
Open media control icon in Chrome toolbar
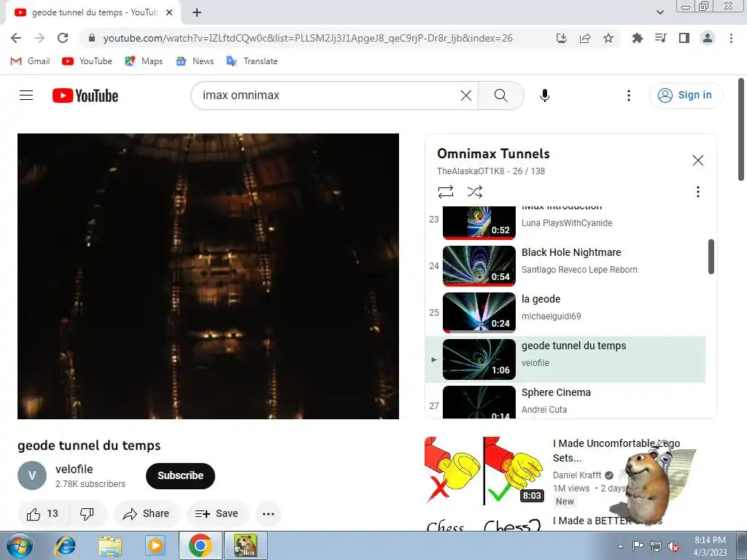(660, 38)
